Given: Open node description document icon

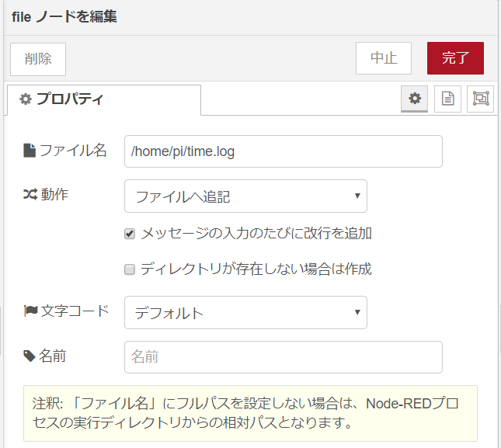Looking at the screenshot, I should coord(447,99).
